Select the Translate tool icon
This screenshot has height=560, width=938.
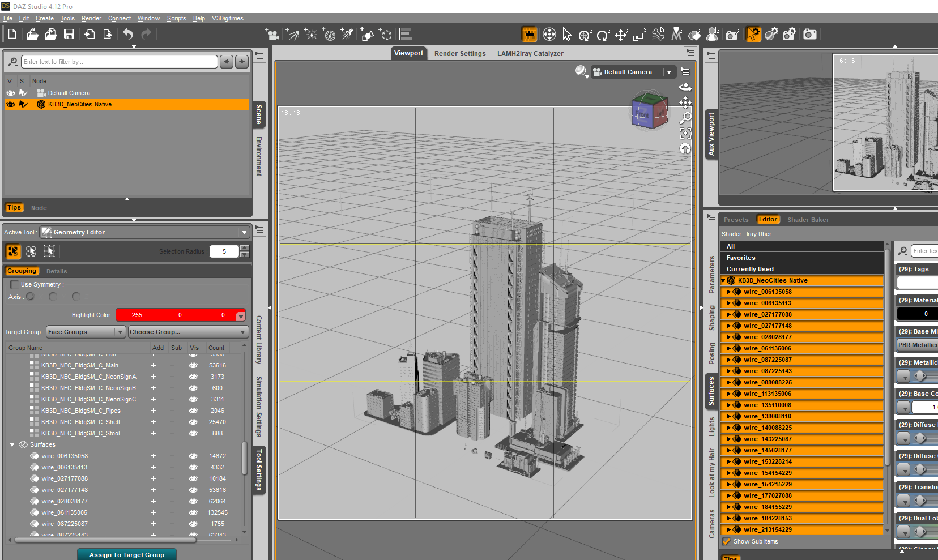click(621, 35)
